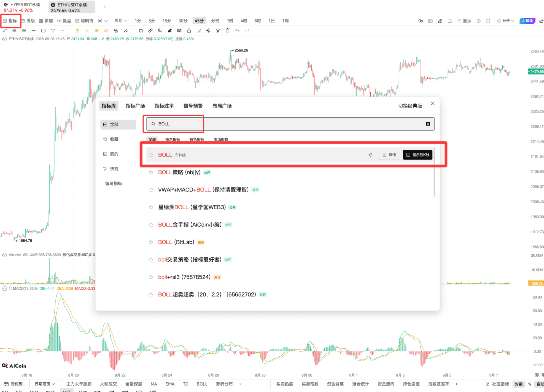Select the horizontal line tool
Image resolution: width=544 pixels, height=392 pixels.
click(x=34, y=30)
